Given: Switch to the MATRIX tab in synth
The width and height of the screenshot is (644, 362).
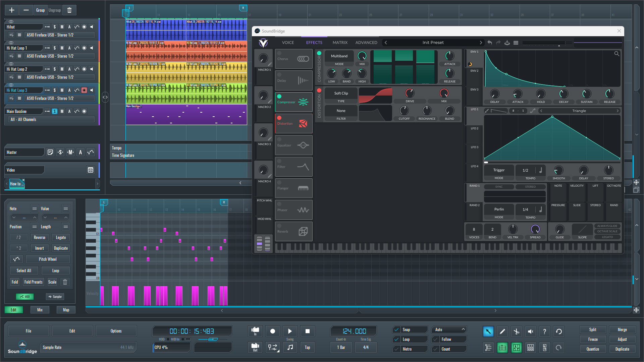Looking at the screenshot, I should pos(340,43).
